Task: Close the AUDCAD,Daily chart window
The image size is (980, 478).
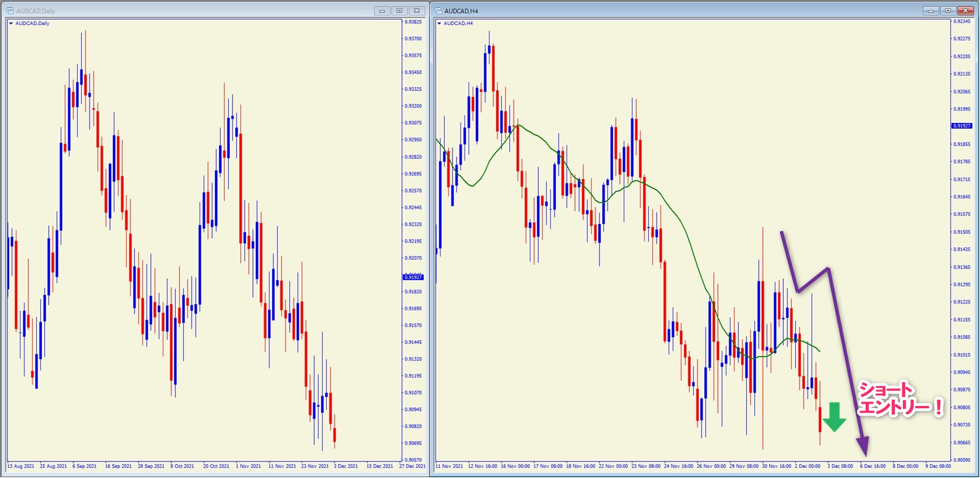Action: click(417, 11)
